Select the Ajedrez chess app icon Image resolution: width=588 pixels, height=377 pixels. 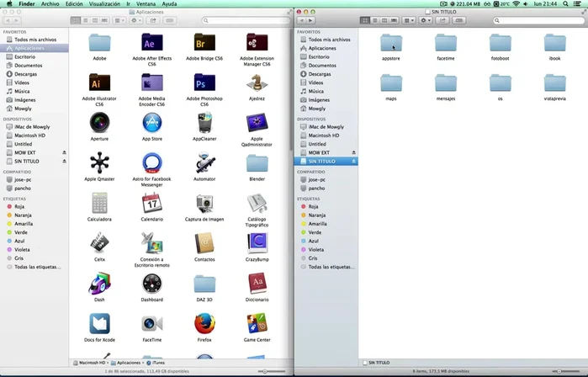(x=257, y=82)
